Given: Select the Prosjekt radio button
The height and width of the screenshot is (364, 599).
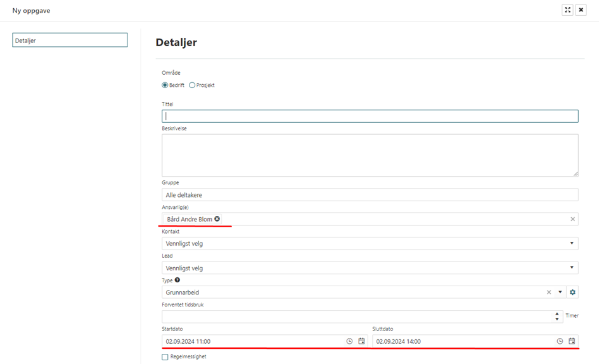Looking at the screenshot, I should (192, 85).
